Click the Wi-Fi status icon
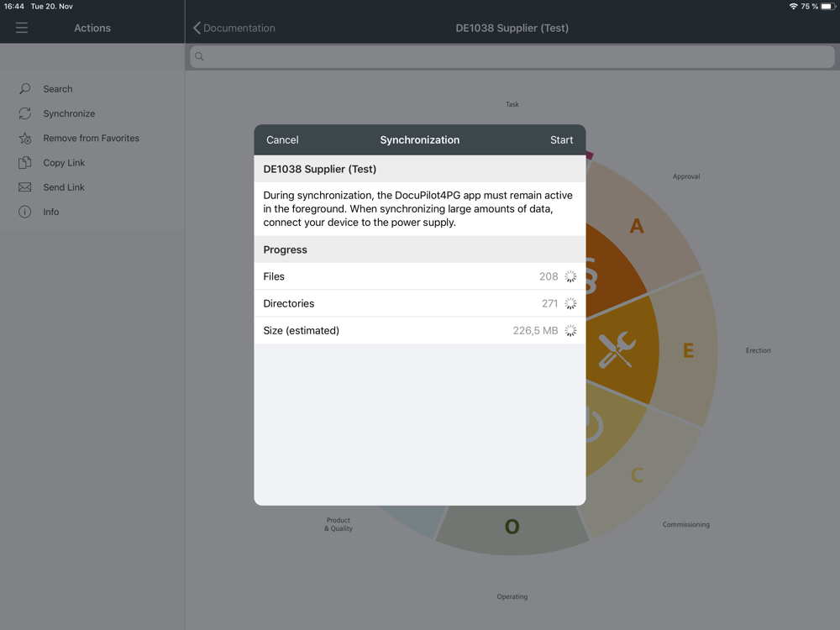Viewport: 840px width, 630px height. [x=794, y=7]
